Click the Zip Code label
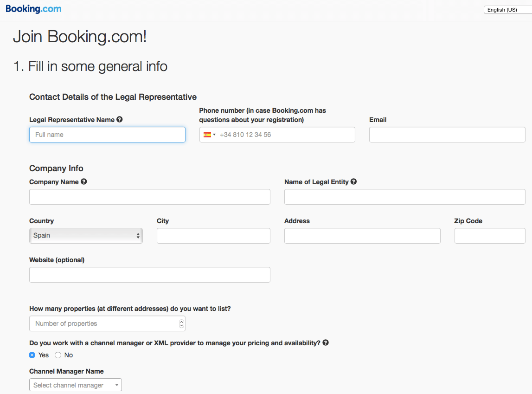This screenshot has height=394, width=532. tap(468, 221)
